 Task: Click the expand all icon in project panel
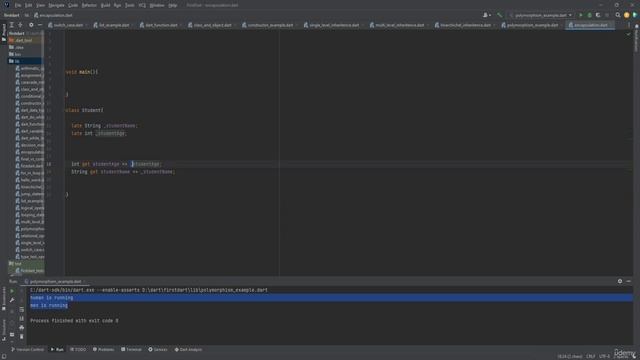(x=11, y=25)
